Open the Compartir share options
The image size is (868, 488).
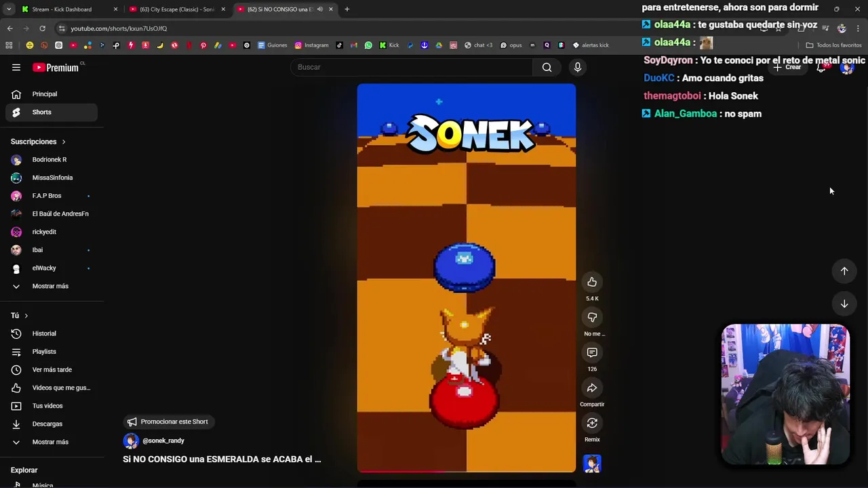coord(592,388)
